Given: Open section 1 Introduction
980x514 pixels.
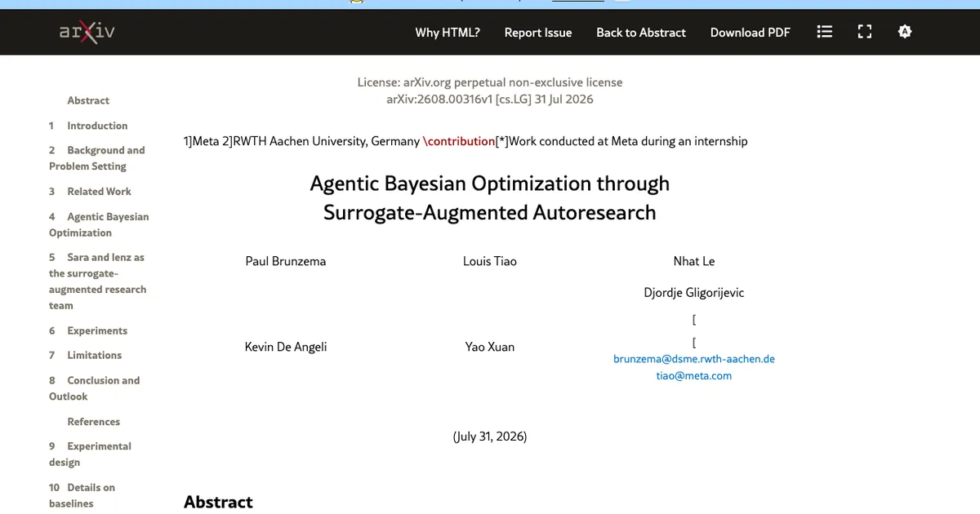Looking at the screenshot, I should (x=88, y=126).
